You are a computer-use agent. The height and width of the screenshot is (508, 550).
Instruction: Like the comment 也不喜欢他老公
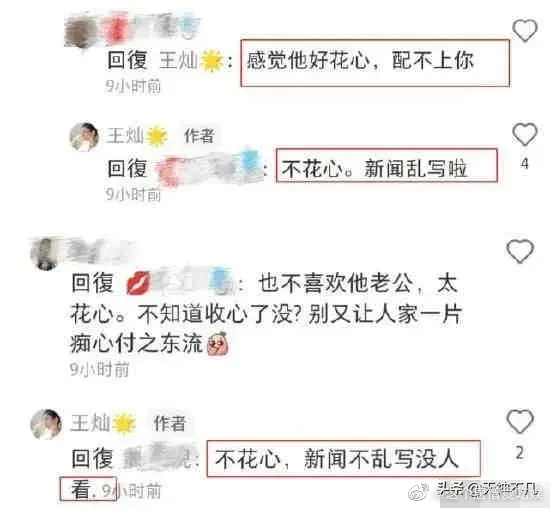[x=520, y=251]
